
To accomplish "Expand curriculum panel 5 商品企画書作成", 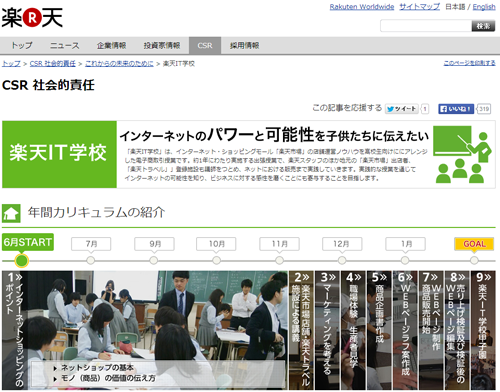I will point(379,330).
